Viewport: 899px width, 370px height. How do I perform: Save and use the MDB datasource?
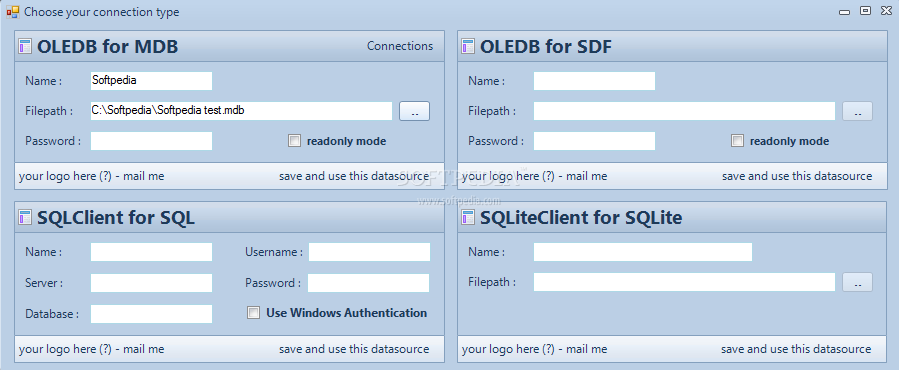[354, 176]
